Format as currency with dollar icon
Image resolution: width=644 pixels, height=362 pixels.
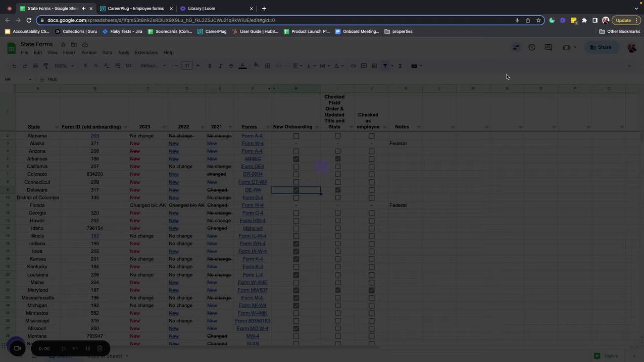(x=85, y=66)
